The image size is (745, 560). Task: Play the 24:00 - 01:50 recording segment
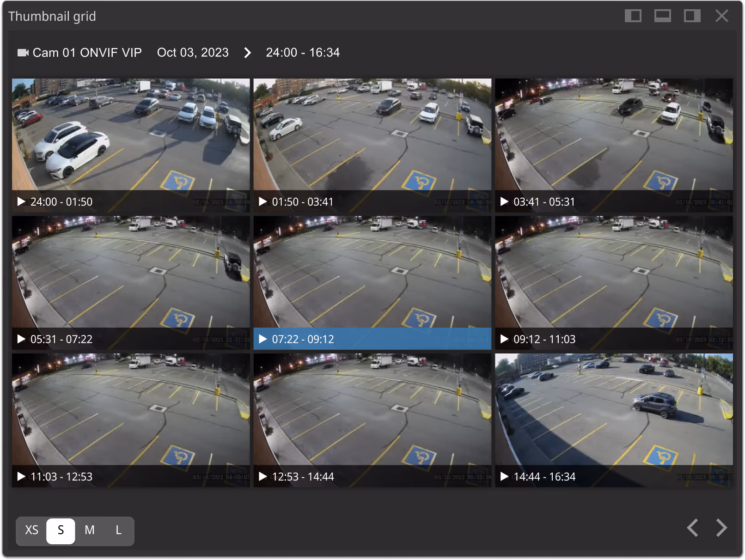21,201
